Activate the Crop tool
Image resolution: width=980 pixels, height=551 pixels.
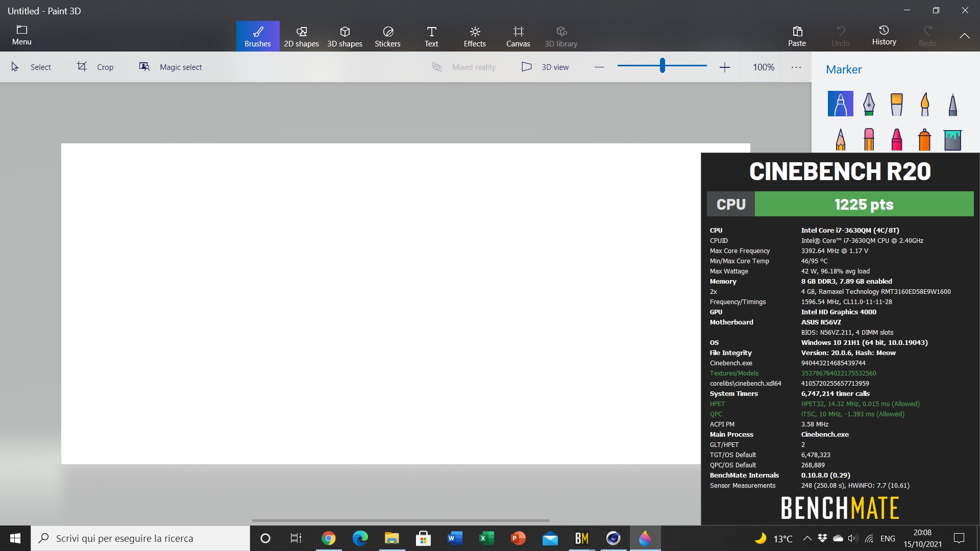[x=95, y=67]
